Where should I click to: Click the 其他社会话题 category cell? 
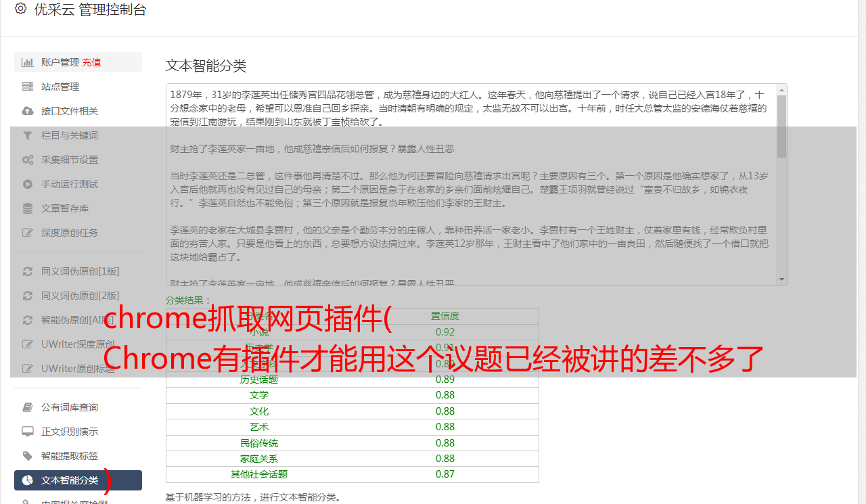pyautogui.click(x=259, y=474)
